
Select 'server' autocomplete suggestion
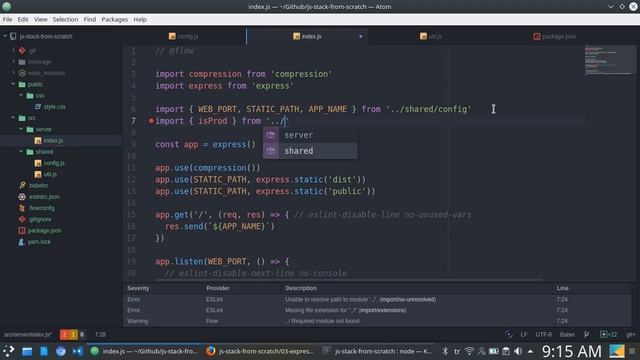point(310,135)
